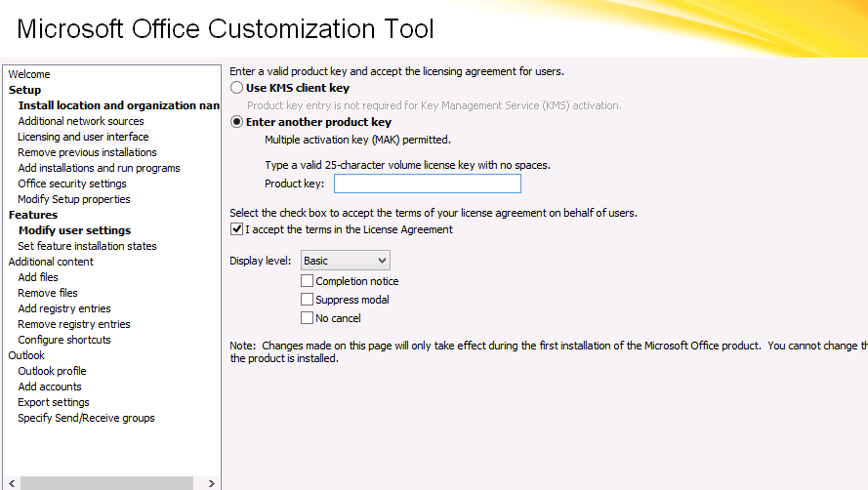Select Enter another product key option
Image resolution: width=868 pixels, height=490 pixels.
(x=237, y=122)
